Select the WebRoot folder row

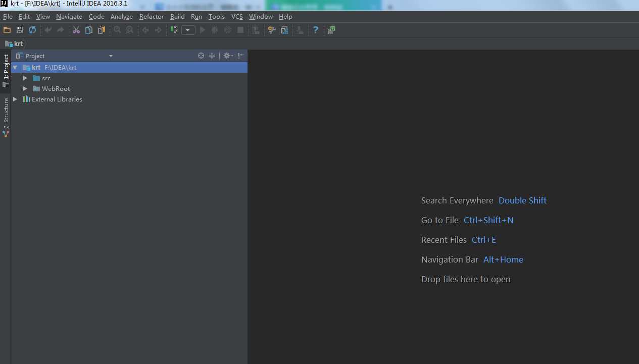point(129,88)
